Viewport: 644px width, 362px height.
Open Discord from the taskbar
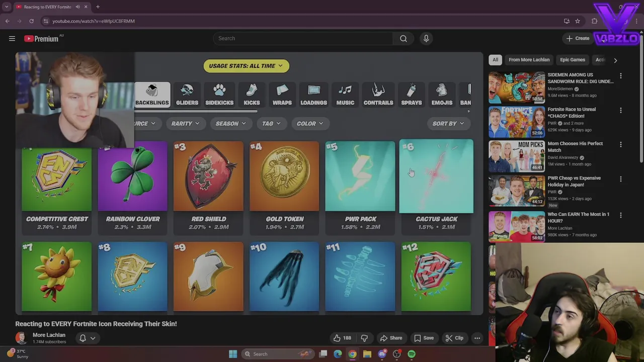click(382, 354)
